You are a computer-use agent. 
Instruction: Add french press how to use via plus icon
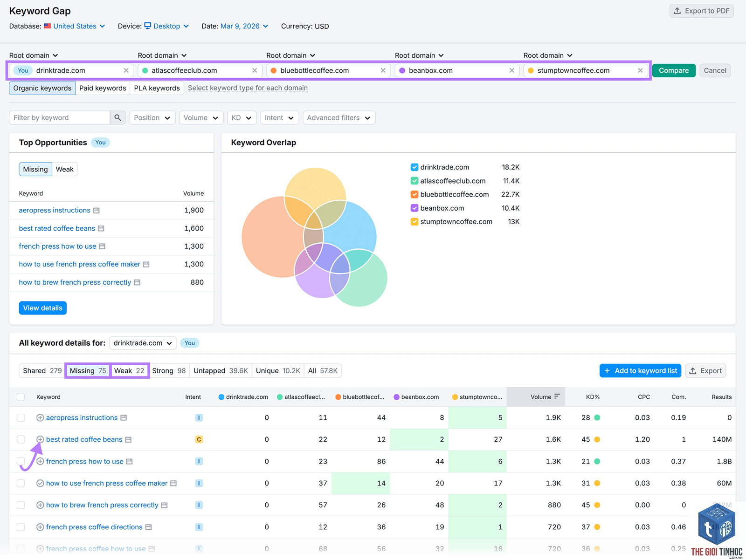click(x=40, y=461)
